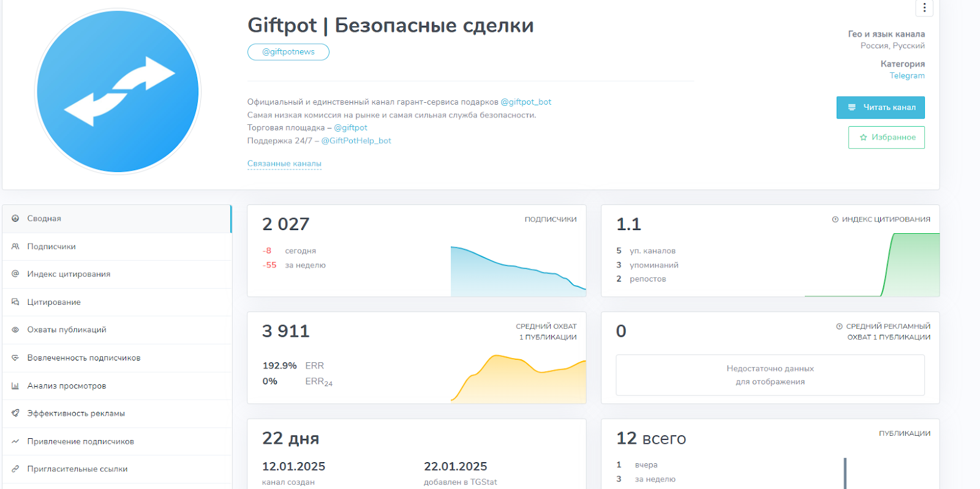Viewport: 980px width, 489px height.
Task: Click the ПОДПИСЧИКИ card label
Action: [x=551, y=220]
